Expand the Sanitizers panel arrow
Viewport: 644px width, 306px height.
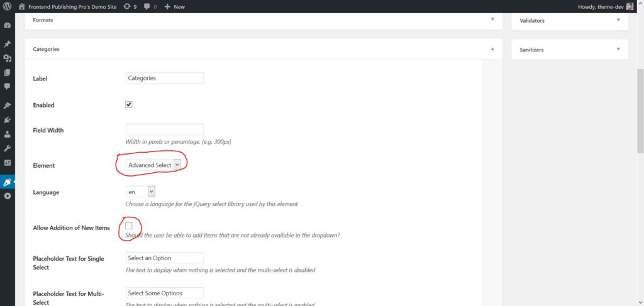click(x=618, y=49)
